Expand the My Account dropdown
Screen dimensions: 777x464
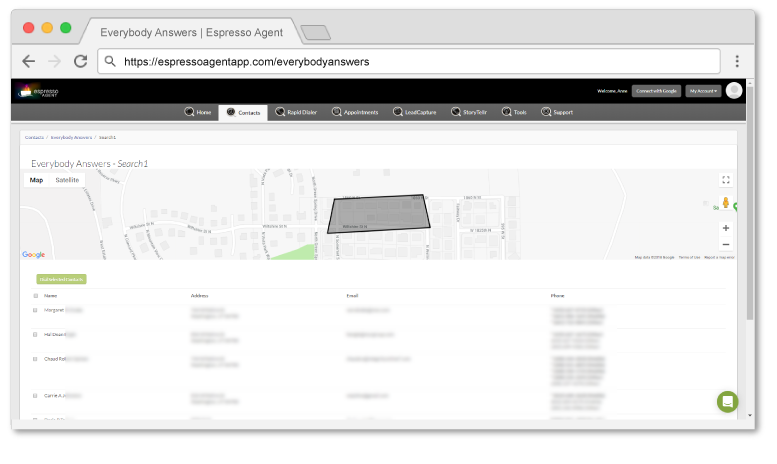pyautogui.click(x=703, y=91)
